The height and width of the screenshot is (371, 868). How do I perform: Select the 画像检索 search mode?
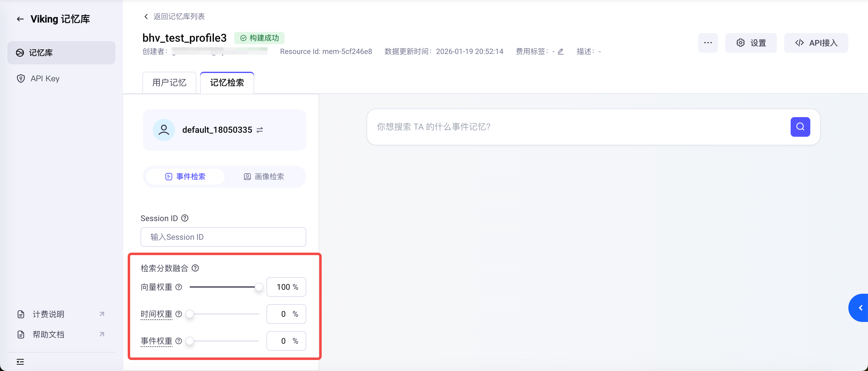tap(264, 176)
